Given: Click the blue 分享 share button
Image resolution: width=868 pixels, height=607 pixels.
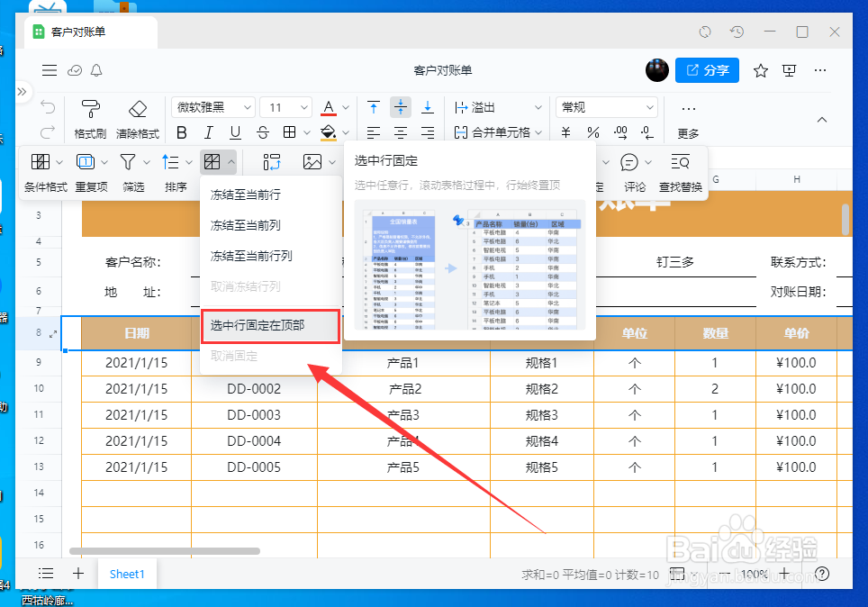Looking at the screenshot, I should [707, 70].
